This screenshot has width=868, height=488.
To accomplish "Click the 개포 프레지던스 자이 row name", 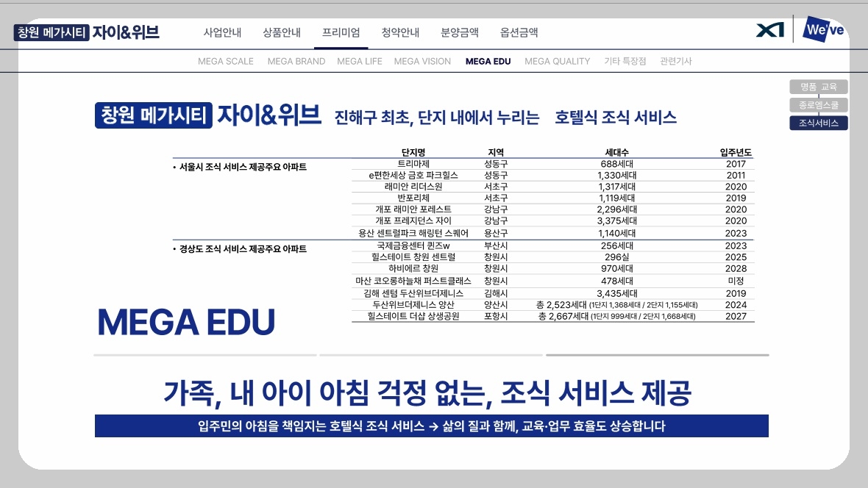I will [413, 220].
